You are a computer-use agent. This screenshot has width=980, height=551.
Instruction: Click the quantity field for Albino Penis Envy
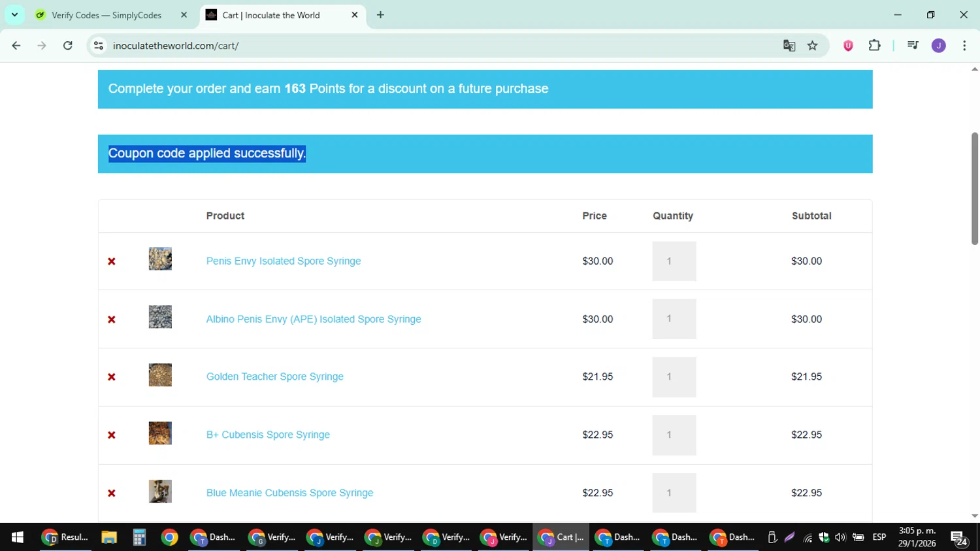[674, 319]
